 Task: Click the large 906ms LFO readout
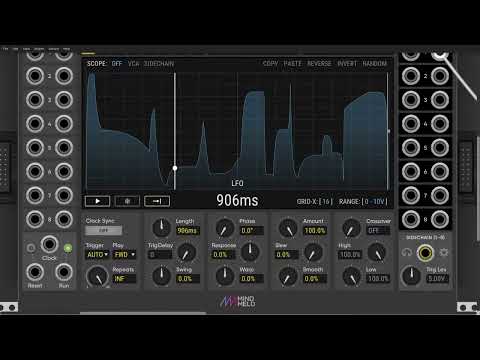pos(237,200)
